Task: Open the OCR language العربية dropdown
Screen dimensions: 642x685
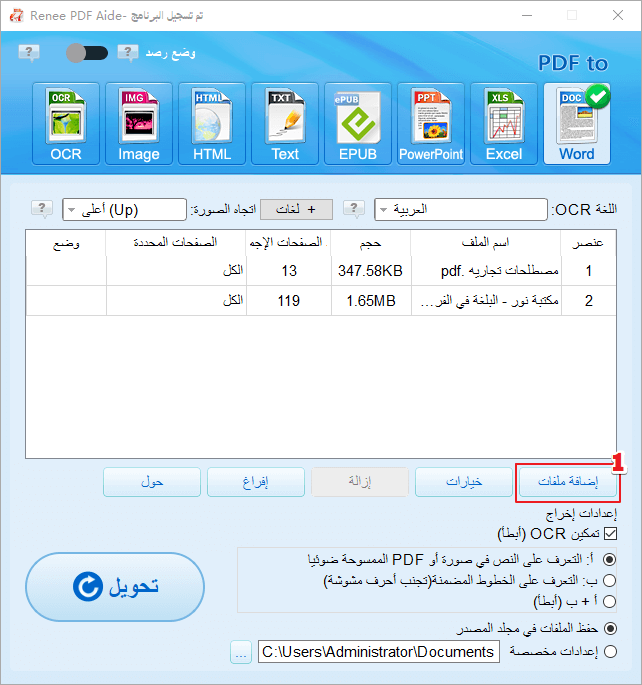Action: (461, 210)
